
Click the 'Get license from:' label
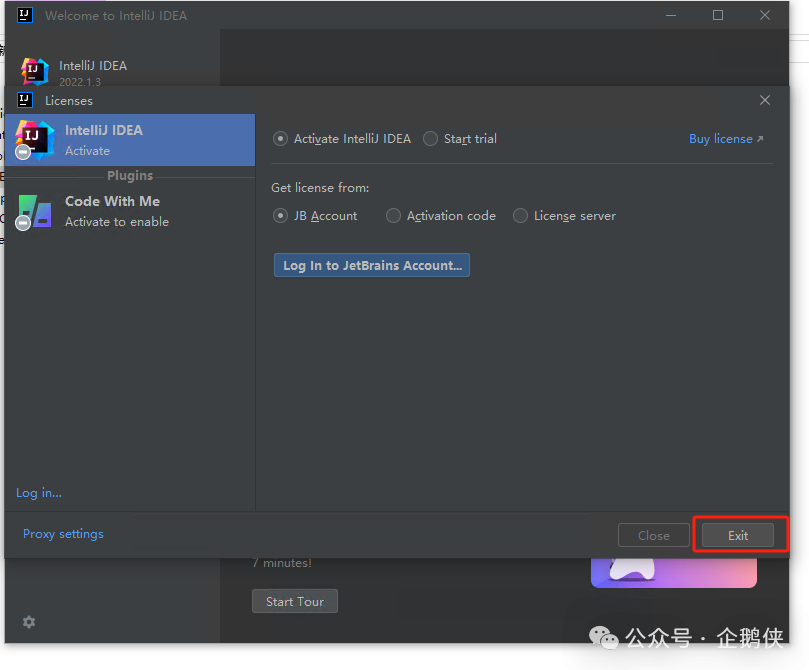tap(320, 188)
